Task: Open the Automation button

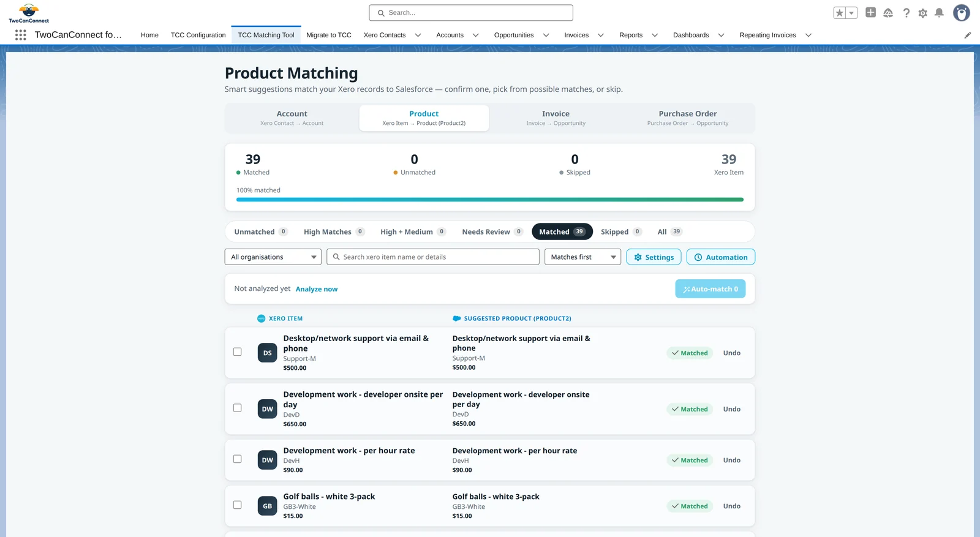Action: [x=721, y=257]
